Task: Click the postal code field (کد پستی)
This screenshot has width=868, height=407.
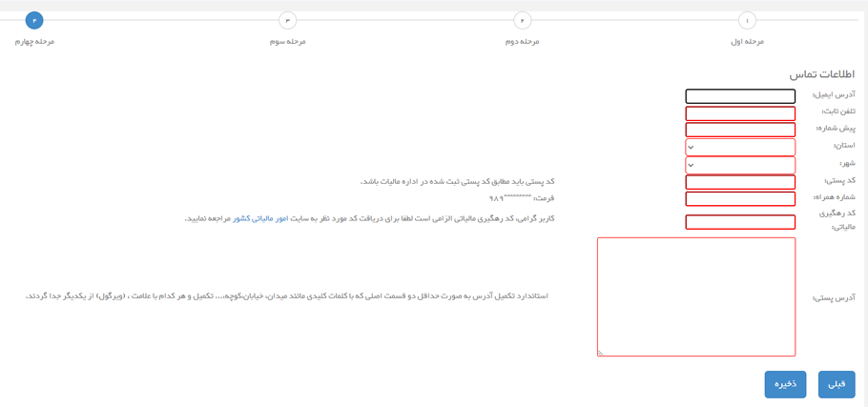Action: click(x=740, y=182)
